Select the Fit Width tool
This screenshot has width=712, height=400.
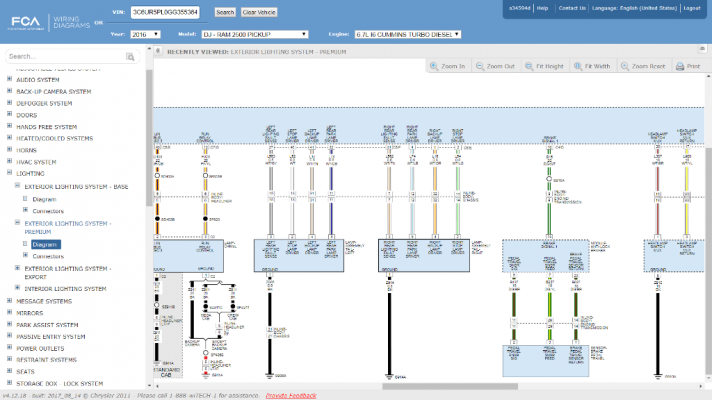click(591, 66)
